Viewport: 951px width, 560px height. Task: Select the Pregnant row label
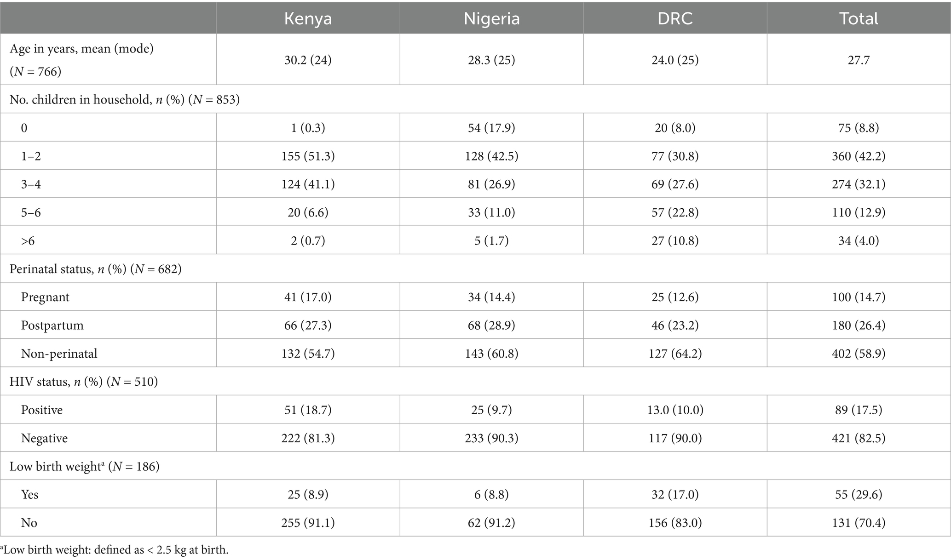tap(45, 297)
